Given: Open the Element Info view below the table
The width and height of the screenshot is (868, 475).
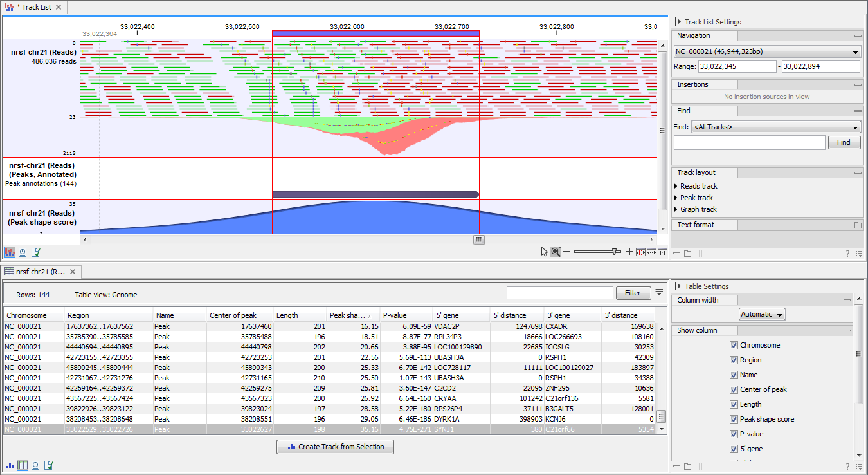Looking at the screenshot, I should (x=48, y=465).
